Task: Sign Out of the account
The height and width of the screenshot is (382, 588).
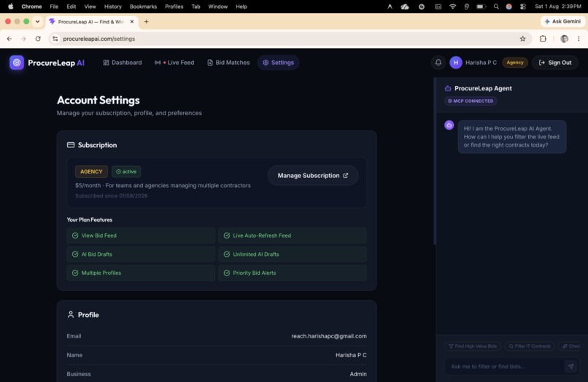Action: 555,63
